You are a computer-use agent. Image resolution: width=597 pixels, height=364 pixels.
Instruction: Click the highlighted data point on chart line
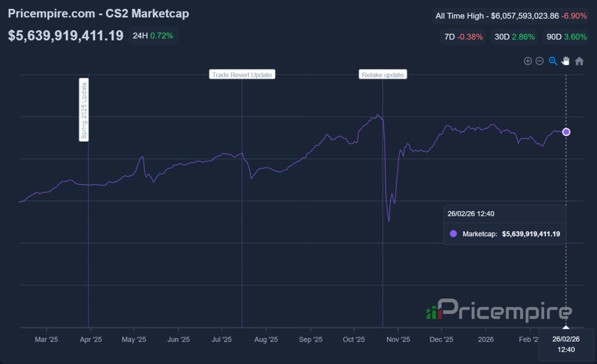point(566,132)
